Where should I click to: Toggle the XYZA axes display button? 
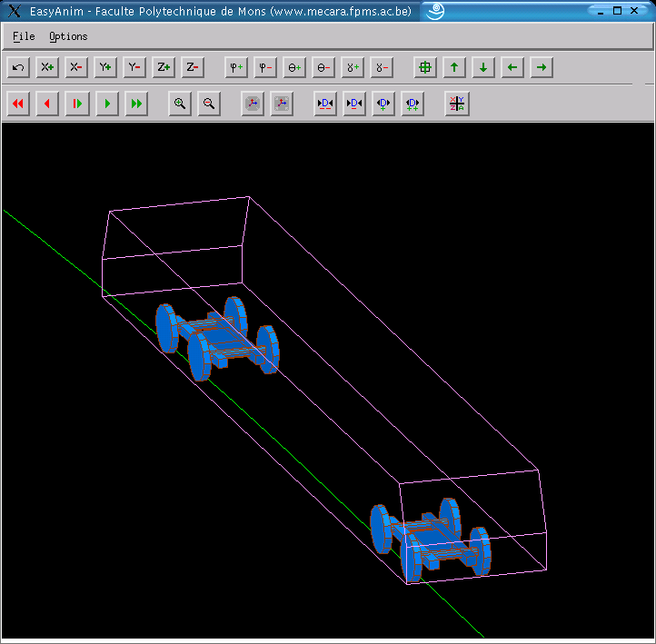coord(457,104)
